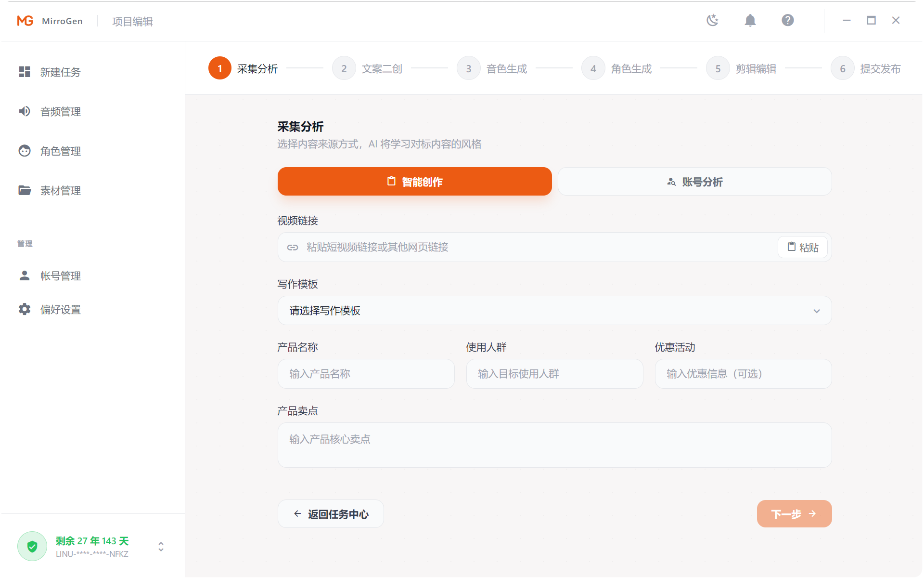Viewport: 924px width, 578px height.
Task: Open 新建任务 from the sidebar
Action: click(x=60, y=72)
